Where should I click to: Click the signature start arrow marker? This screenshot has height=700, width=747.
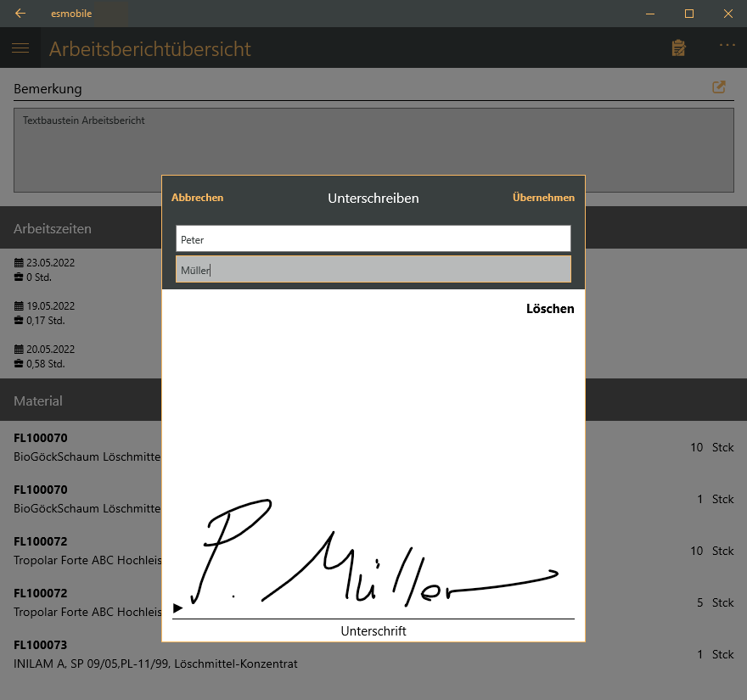coord(177,608)
